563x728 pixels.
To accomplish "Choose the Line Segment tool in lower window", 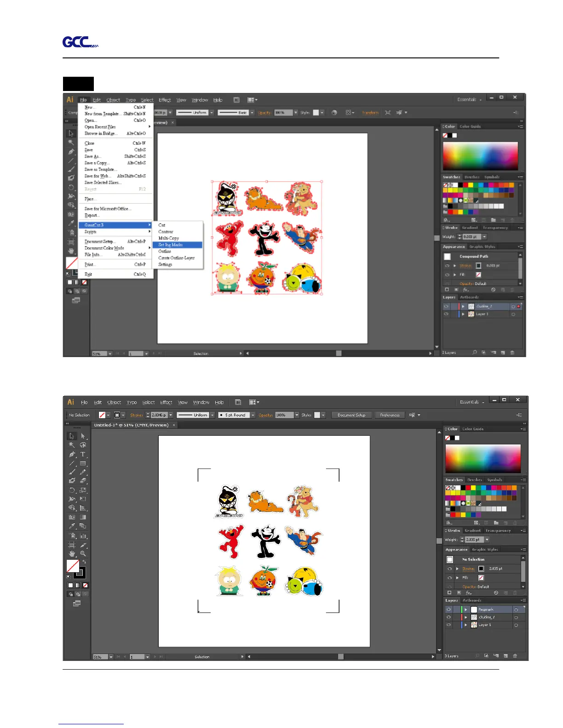I will tap(71, 463).
